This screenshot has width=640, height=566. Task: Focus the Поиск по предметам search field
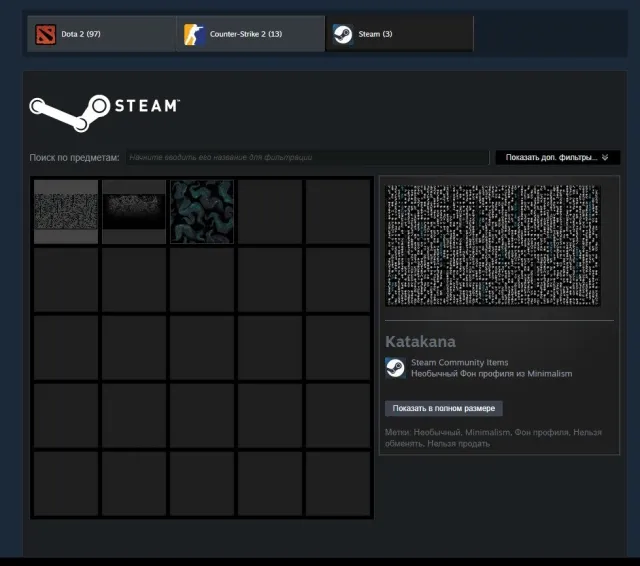307,158
